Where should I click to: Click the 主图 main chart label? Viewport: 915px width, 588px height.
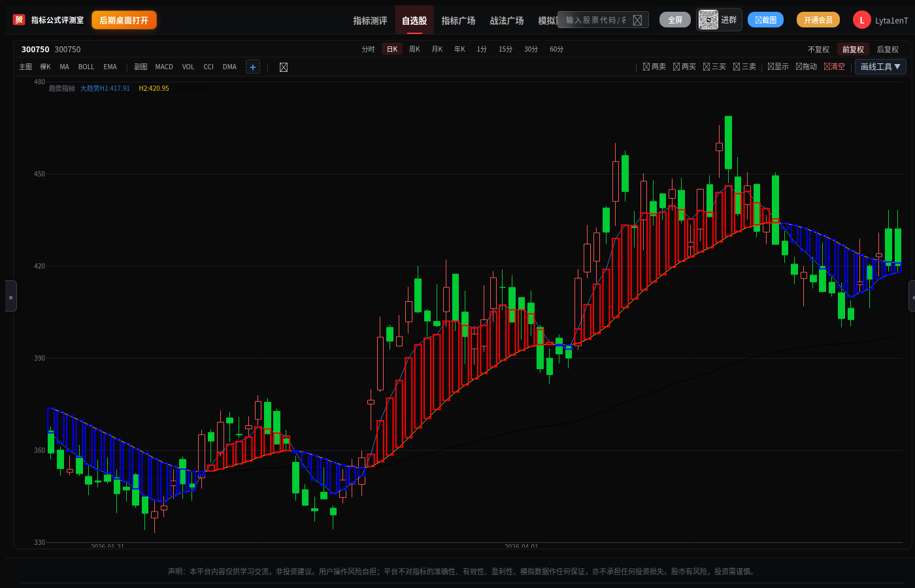pyautogui.click(x=25, y=67)
